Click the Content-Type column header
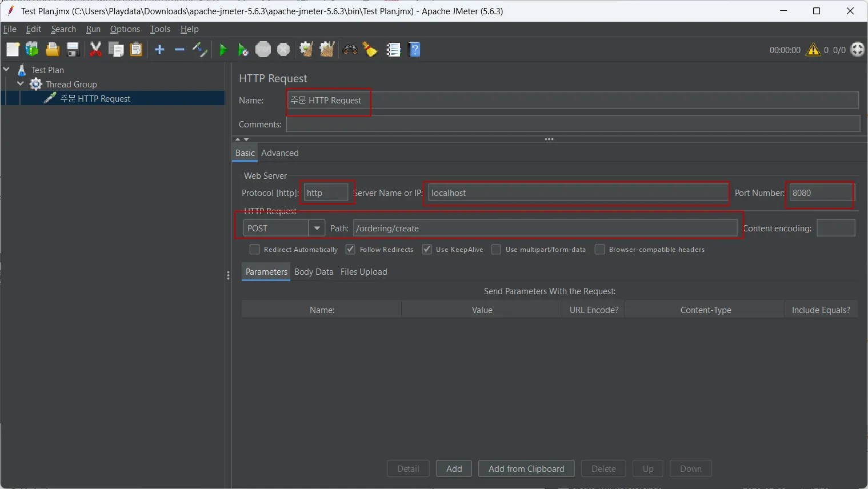The width and height of the screenshot is (868, 489). point(706,310)
